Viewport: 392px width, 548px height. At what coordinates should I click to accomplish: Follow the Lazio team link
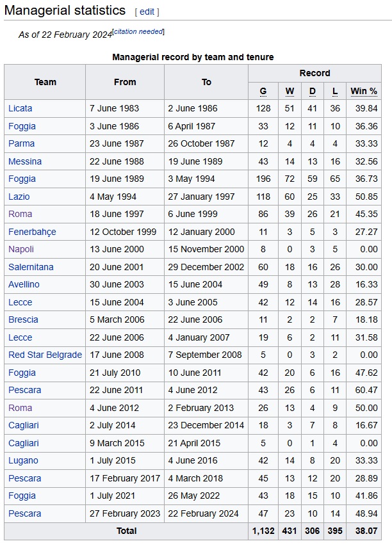[19, 197]
